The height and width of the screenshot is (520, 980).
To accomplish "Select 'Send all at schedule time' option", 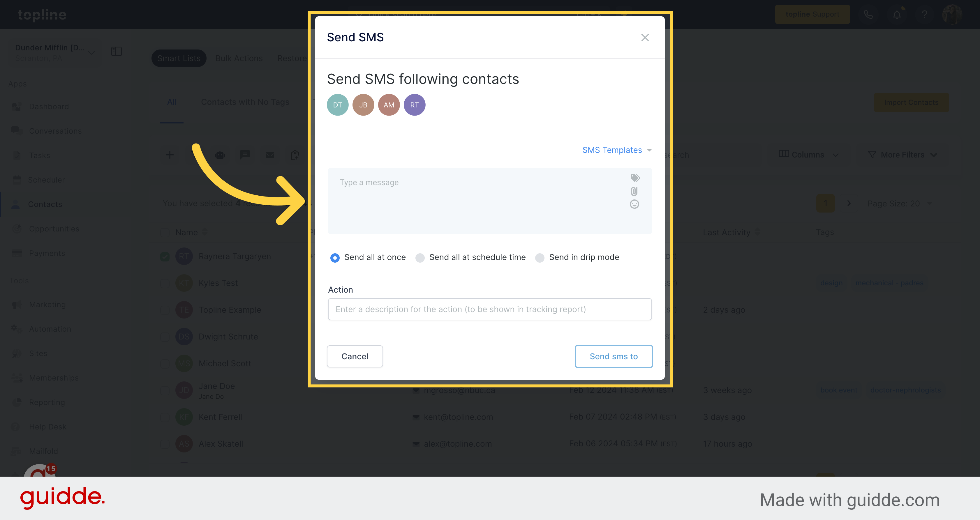I will [x=421, y=258].
